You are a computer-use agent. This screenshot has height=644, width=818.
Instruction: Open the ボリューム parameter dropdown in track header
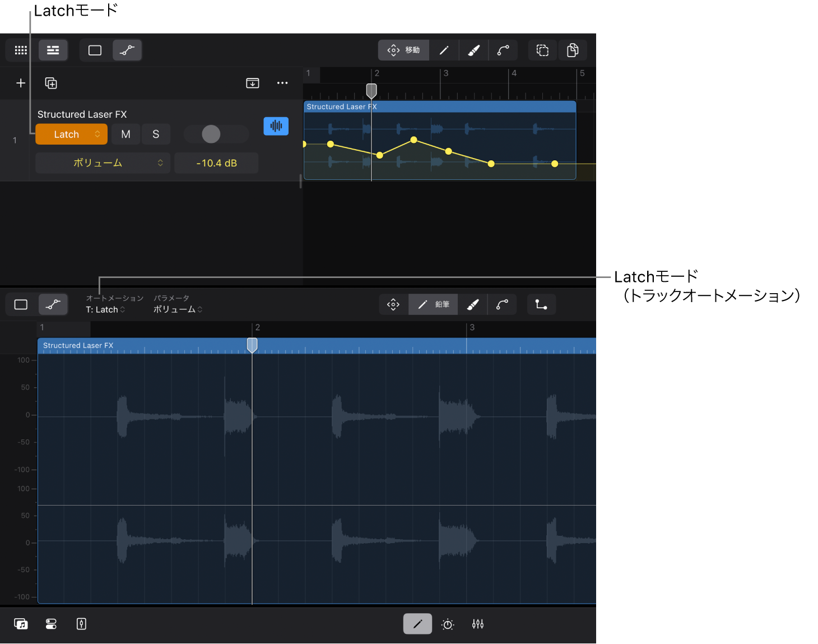point(103,163)
